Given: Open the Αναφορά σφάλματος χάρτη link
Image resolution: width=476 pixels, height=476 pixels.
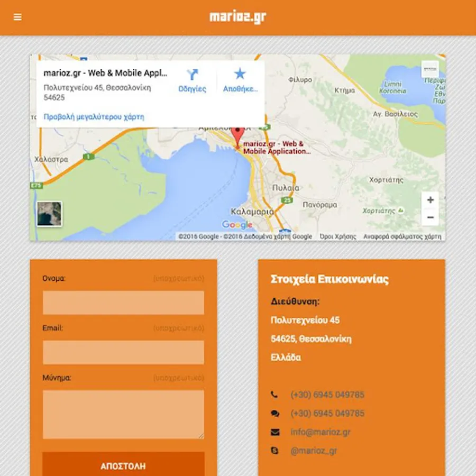Looking at the screenshot, I should tap(402, 236).
